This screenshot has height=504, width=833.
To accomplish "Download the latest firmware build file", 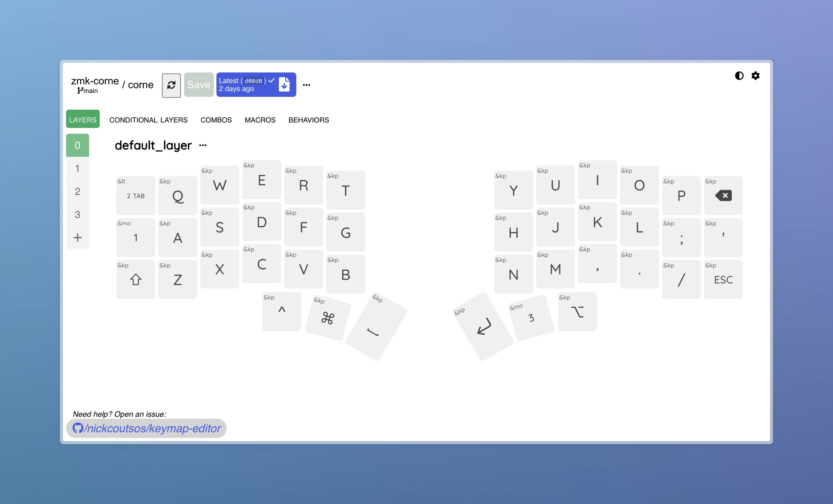I will [x=284, y=84].
